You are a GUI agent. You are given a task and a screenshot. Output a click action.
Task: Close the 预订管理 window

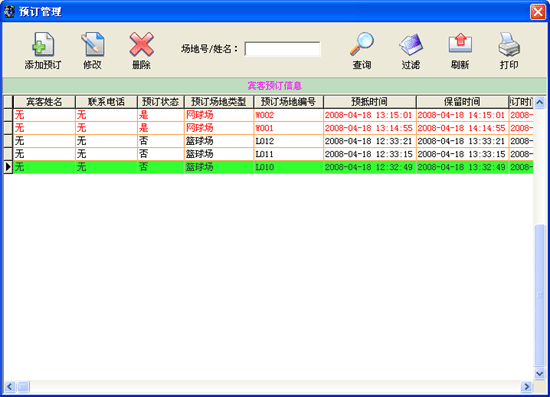(x=537, y=12)
